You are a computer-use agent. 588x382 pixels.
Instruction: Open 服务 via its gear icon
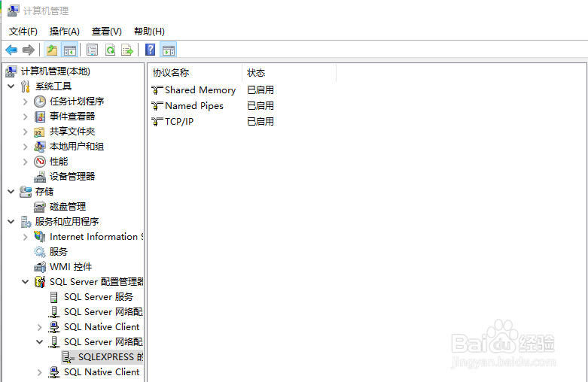pyautogui.click(x=40, y=252)
